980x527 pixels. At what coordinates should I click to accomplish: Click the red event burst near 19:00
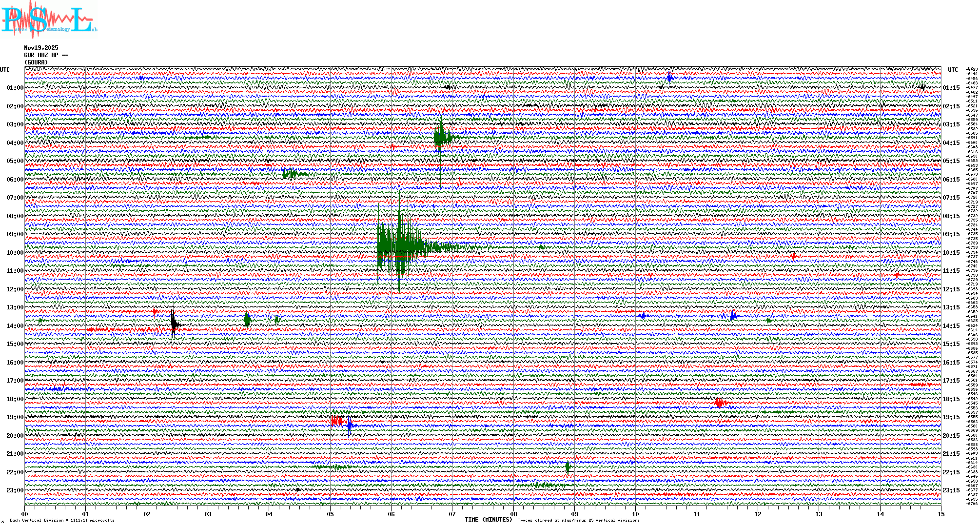(x=336, y=421)
